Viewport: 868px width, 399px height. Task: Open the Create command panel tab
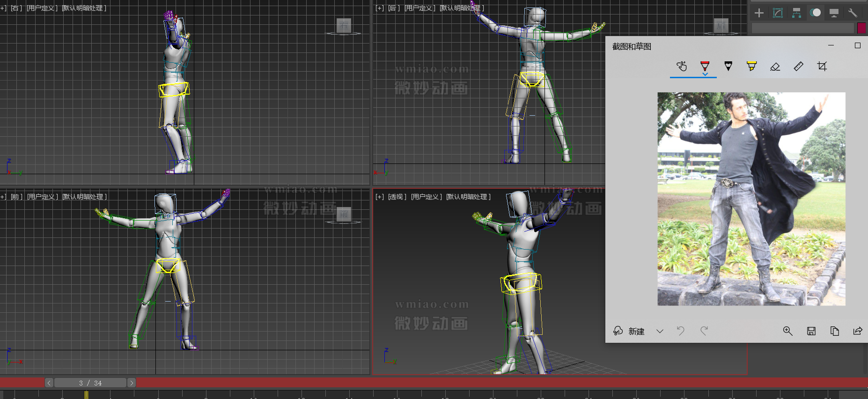[759, 13]
